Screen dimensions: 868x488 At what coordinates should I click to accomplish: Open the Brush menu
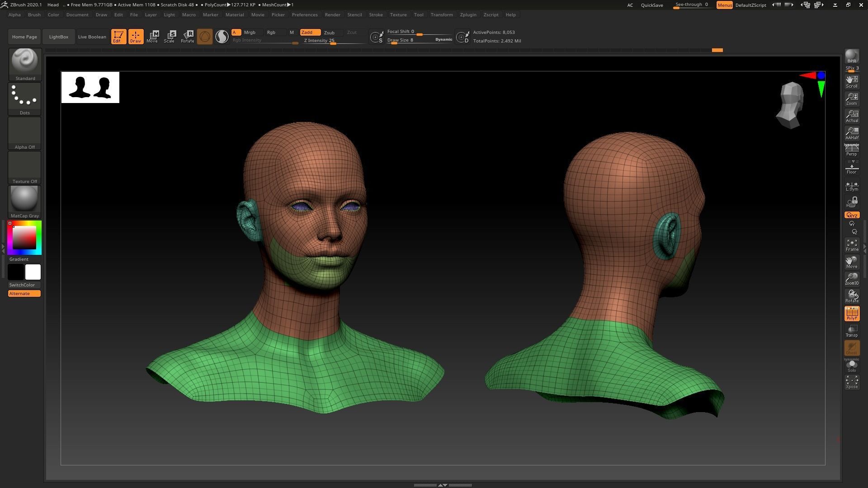point(34,14)
